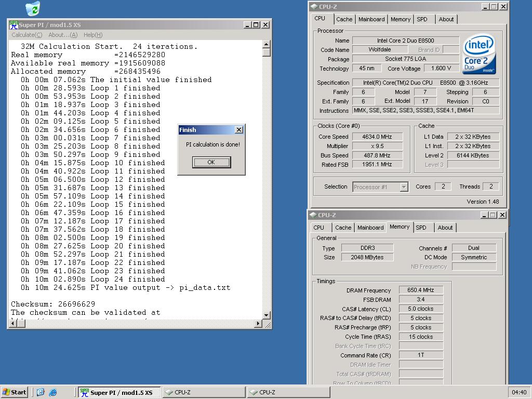The image size is (532, 399).
Task: Click the CAS# Latency value 5.0 clocks
Action: (x=421, y=309)
